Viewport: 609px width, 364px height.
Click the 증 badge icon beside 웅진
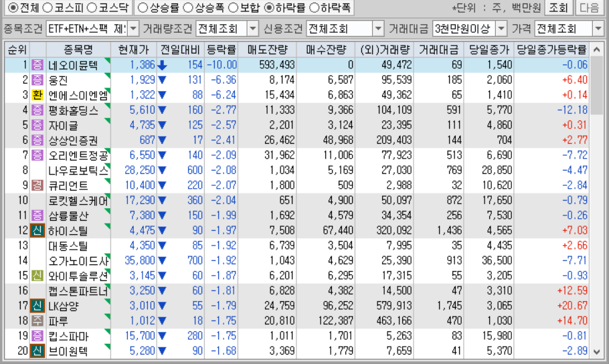[37, 80]
